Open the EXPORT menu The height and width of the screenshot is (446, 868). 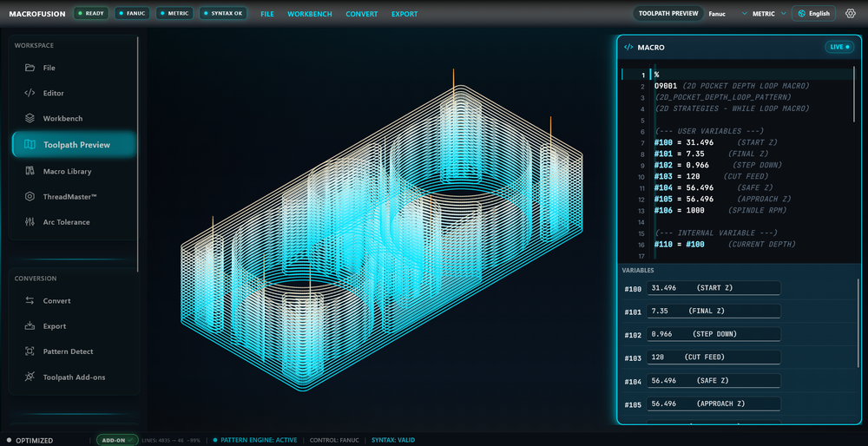404,14
